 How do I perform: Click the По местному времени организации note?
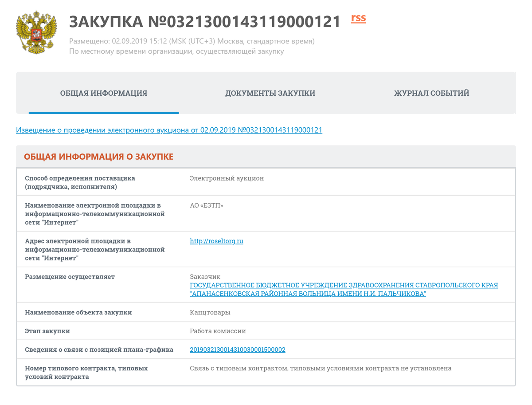176,51
